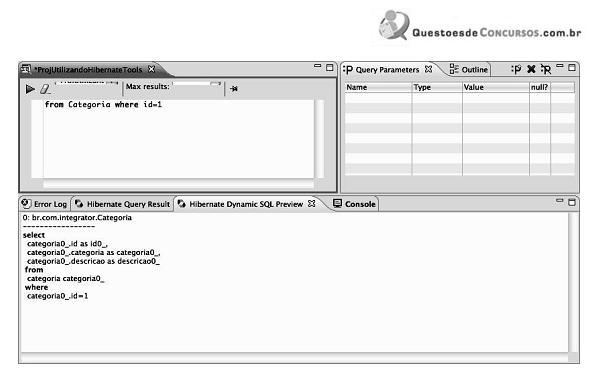Maximize the Query Parameters view

(572, 67)
